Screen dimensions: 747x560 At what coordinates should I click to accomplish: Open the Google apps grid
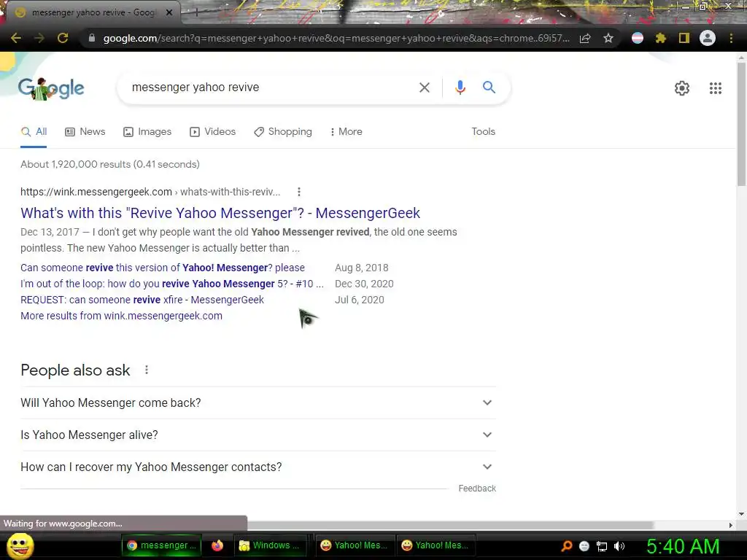(x=715, y=88)
